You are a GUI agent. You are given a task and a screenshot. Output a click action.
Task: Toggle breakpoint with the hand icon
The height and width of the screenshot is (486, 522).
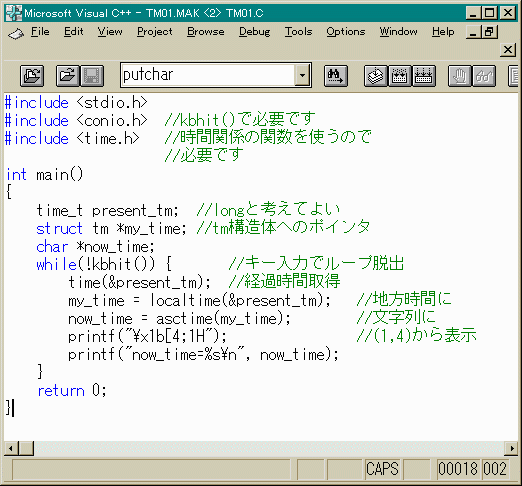click(460, 76)
